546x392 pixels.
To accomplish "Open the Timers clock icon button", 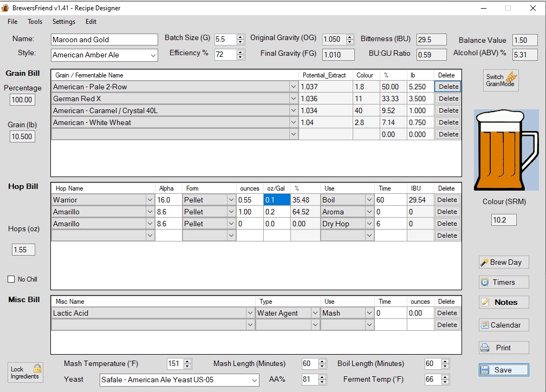I will click(x=503, y=282).
